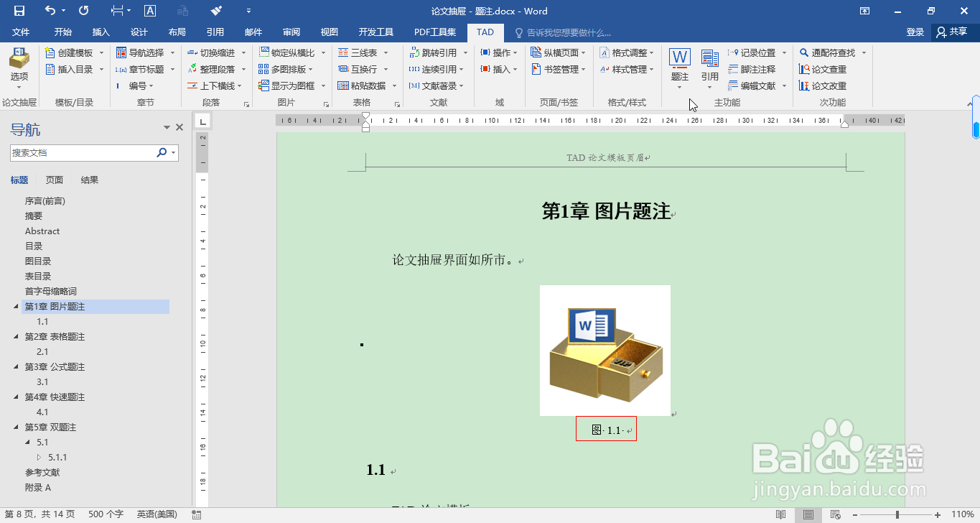Click the 插入目录 icon
Viewport: 980px width, 523px height.
point(50,70)
